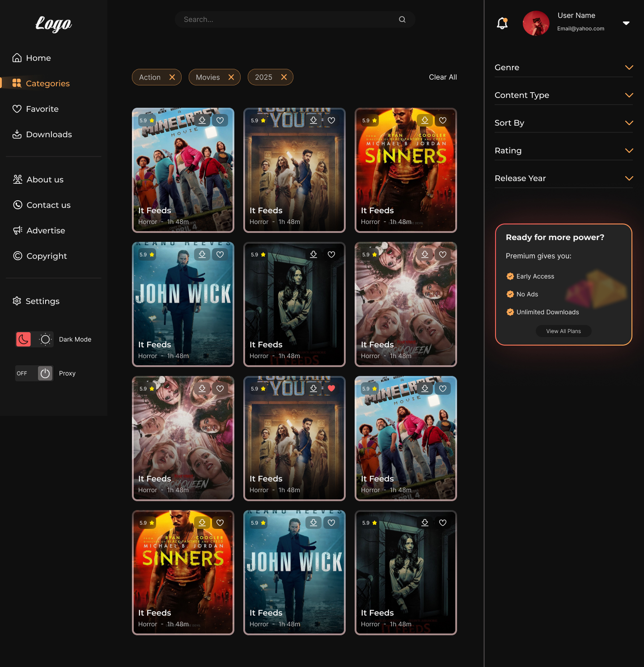Image resolution: width=644 pixels, height=667 pixels.
Task: Remove the Action filter chip
Action: pos(172,77)
